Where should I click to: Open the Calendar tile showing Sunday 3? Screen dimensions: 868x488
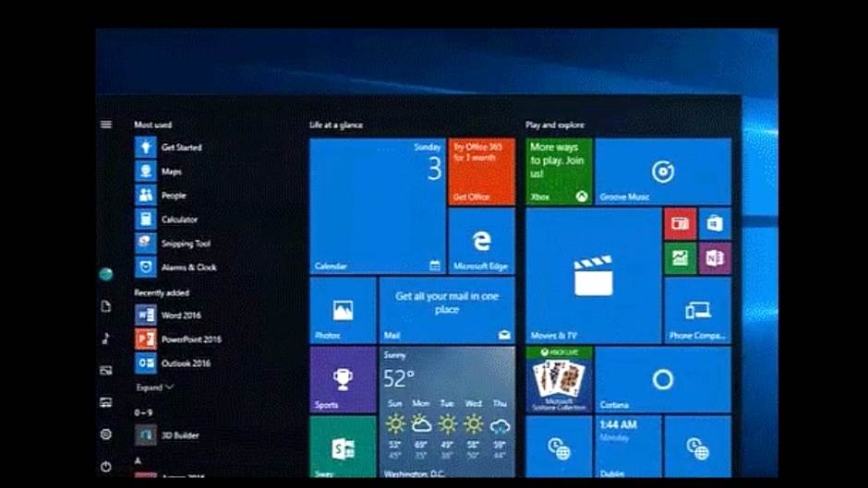point(377,206)
